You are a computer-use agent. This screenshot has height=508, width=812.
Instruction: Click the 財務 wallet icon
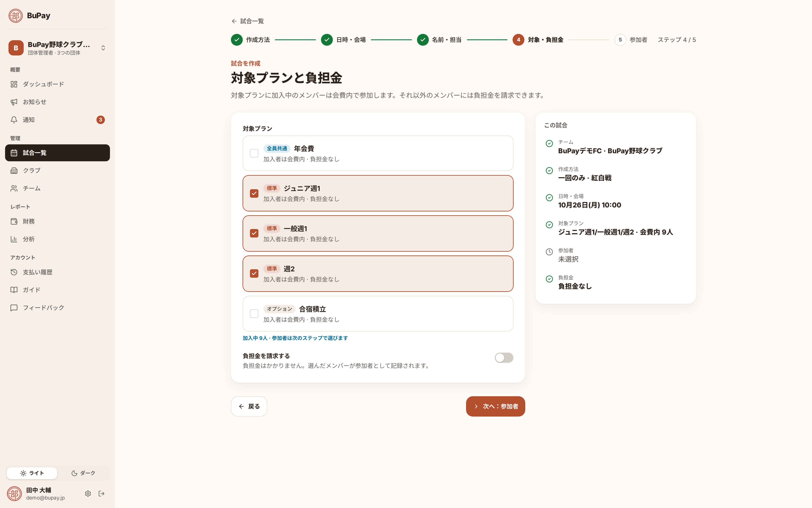pyautogui.click(x=14, y=221)
